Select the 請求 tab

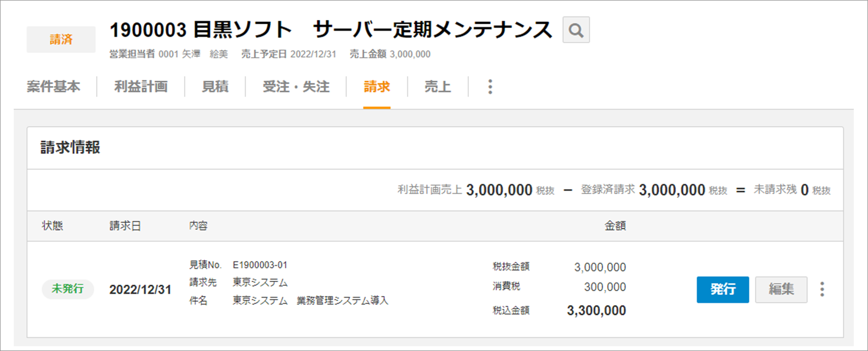[377, 87]
